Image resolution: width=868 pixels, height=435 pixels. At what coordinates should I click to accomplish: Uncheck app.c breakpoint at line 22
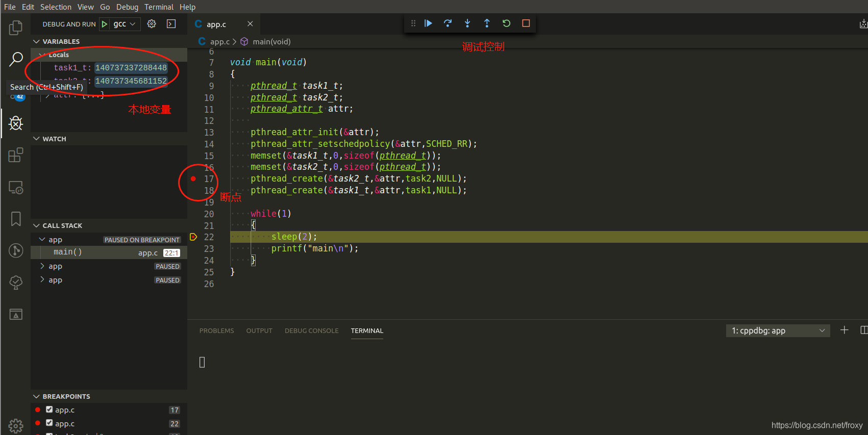click(x=49, y=423)
